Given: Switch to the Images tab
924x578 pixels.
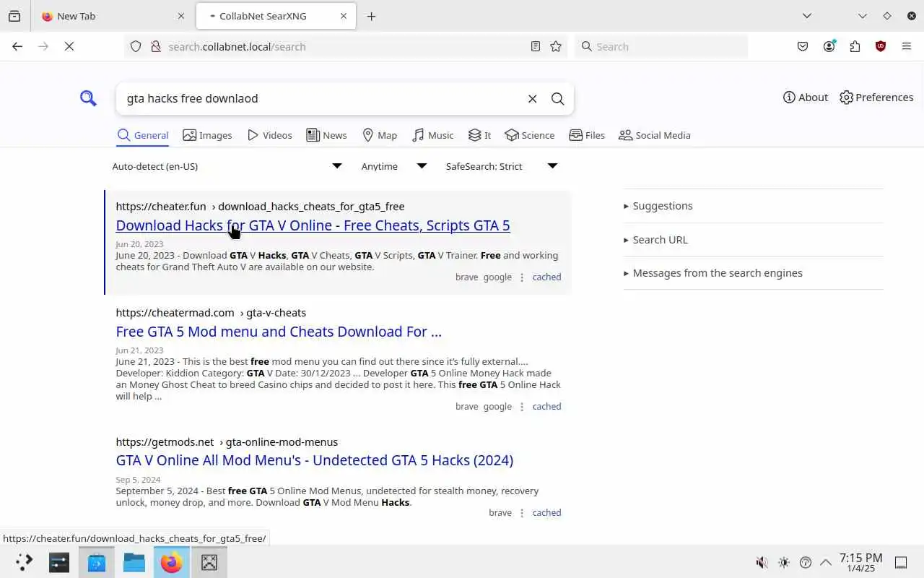Looking at the screenshot, I should click(207, 135).
